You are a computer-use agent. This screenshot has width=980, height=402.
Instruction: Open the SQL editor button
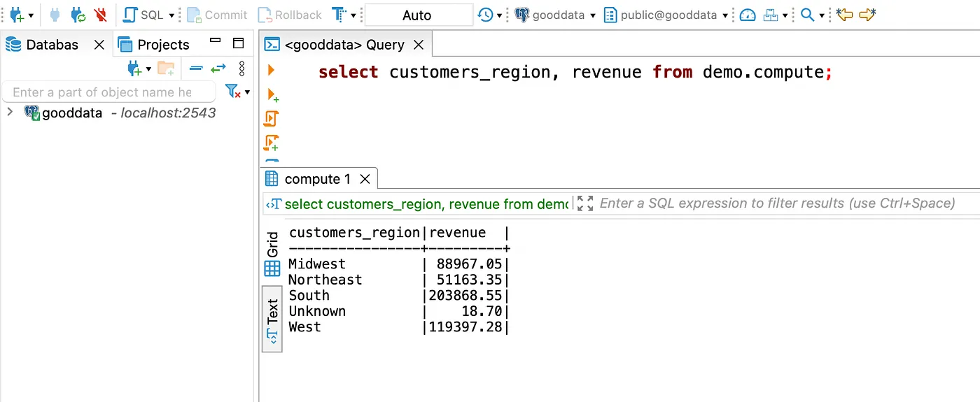143,15
